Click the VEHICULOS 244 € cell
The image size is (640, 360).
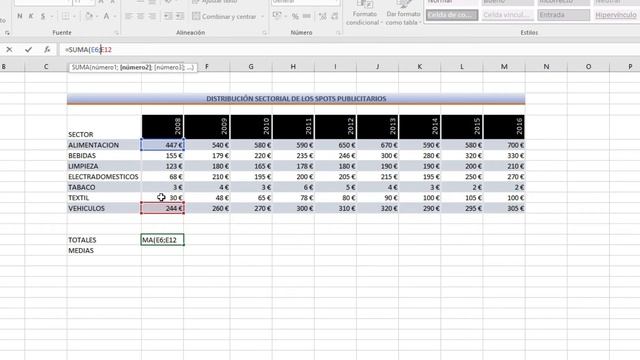[162, 208]
